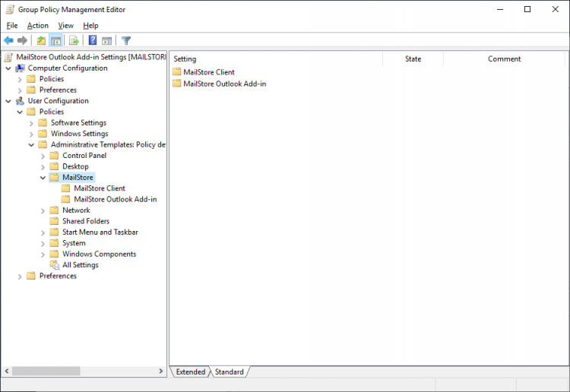Click the Export List toolbar icon
This screenshot has width=570, height=392.
pos(74,40)
